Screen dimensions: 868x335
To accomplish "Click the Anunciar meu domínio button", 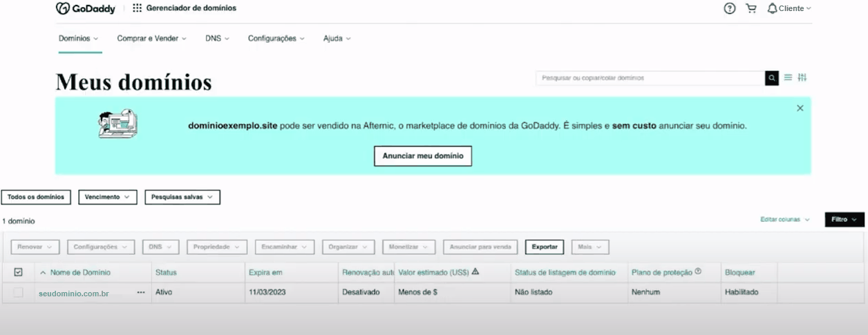I will point(423,156).
